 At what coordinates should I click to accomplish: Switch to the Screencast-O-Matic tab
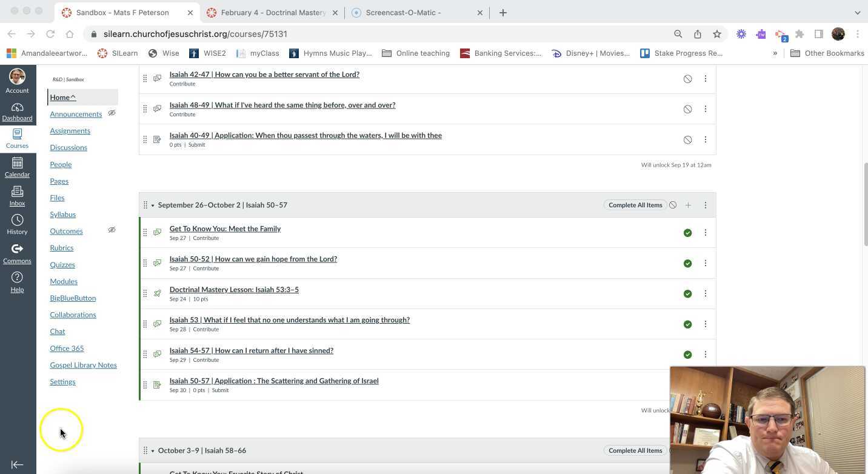point(404,12)
